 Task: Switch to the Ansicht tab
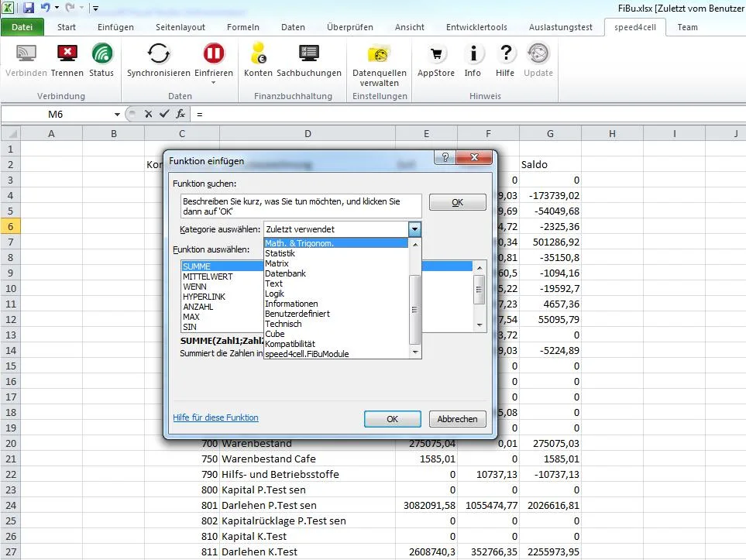click(x=410, y=27)
